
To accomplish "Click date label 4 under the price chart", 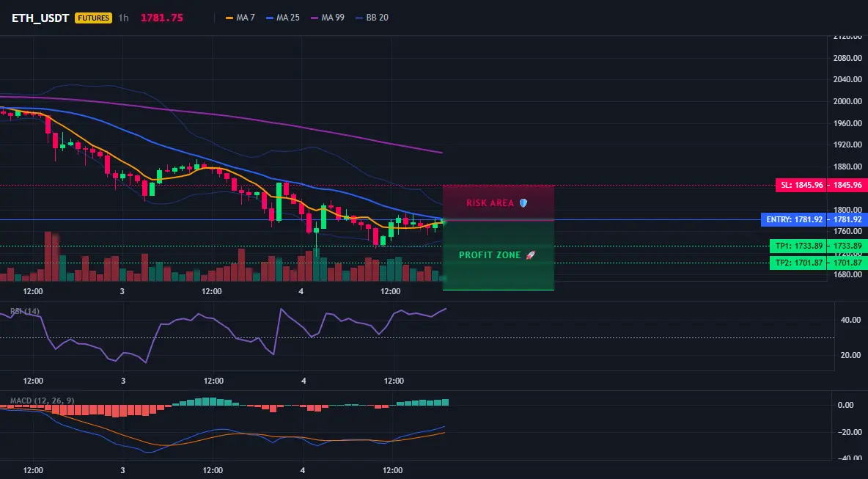I will point(301,291).
